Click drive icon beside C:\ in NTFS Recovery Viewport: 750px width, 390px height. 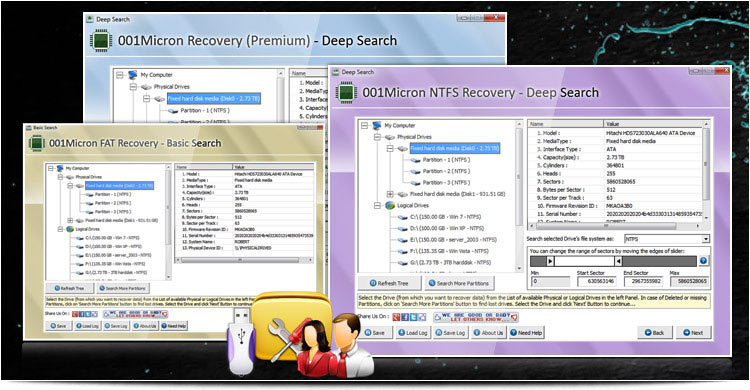pos(403,217)
